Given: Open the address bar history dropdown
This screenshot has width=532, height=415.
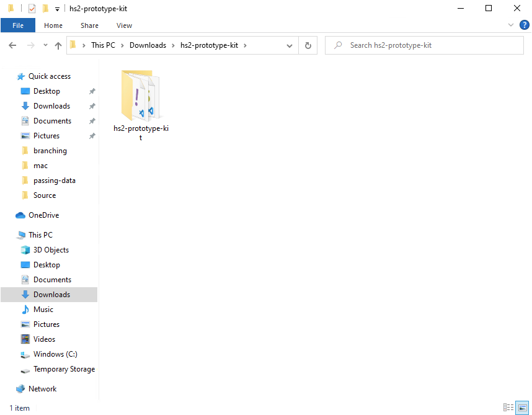Looking at the screenshot, I should coord(289,45).
